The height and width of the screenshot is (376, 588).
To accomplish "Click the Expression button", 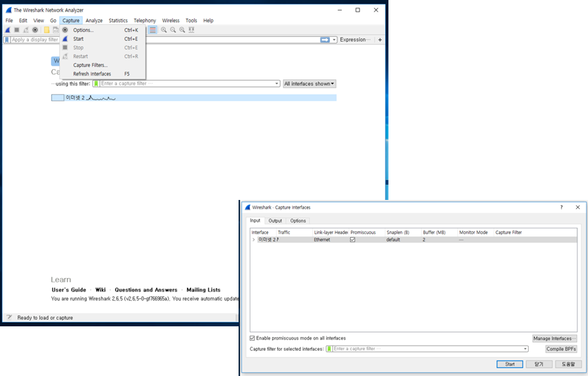I will point(354,40).
